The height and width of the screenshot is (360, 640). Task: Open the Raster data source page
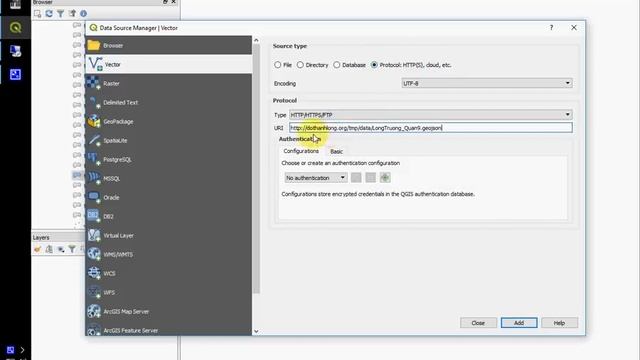coord(169,83)
